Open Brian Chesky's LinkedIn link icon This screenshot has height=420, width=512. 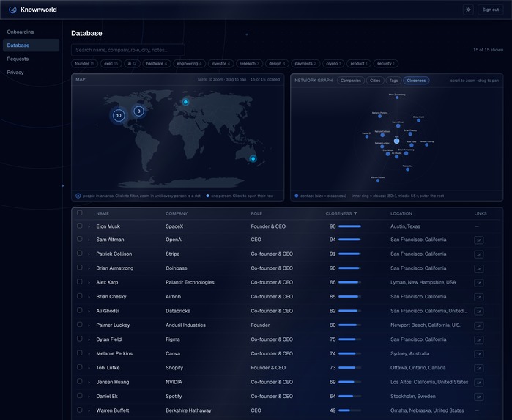[x=479, y=297]
